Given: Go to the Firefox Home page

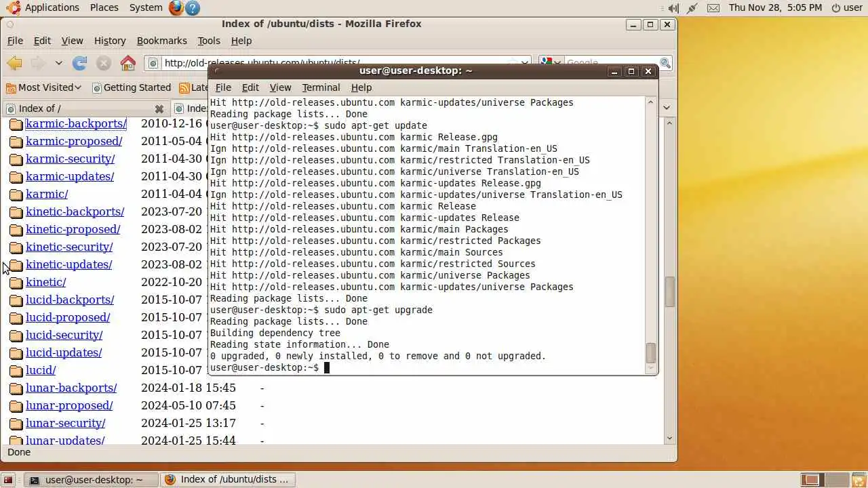Looking at the screenshot, I should tap(128, 63).
